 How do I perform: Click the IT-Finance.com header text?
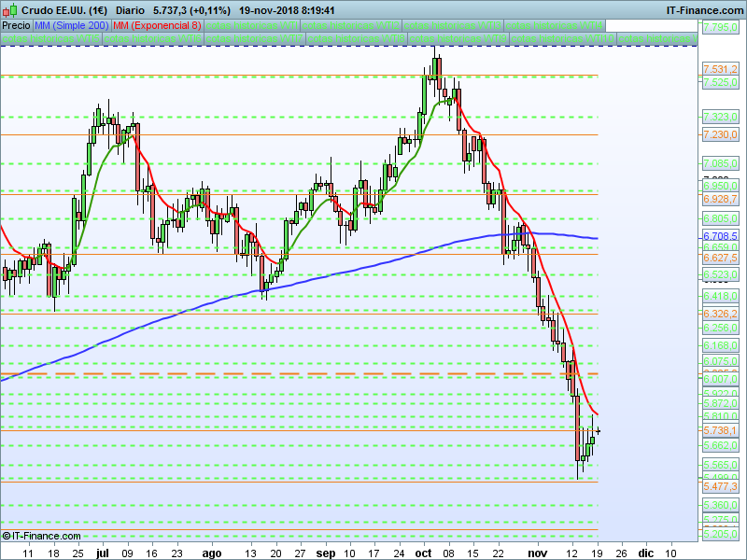(x=704, y=10)
